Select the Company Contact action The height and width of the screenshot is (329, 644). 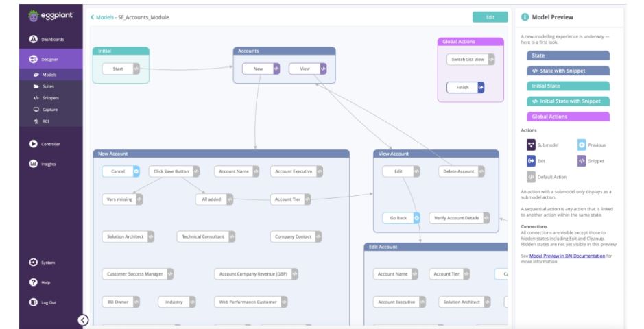[296, 236]
